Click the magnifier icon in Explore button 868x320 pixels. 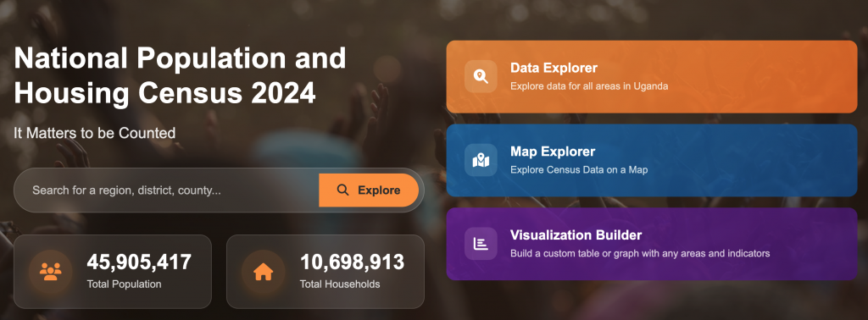coord(343,190)
